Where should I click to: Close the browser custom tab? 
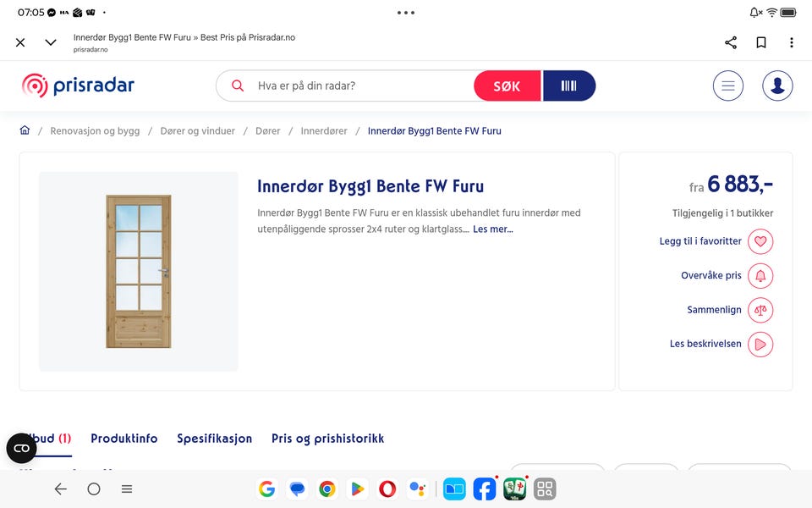pyautogui.click(x=20, y=42)
